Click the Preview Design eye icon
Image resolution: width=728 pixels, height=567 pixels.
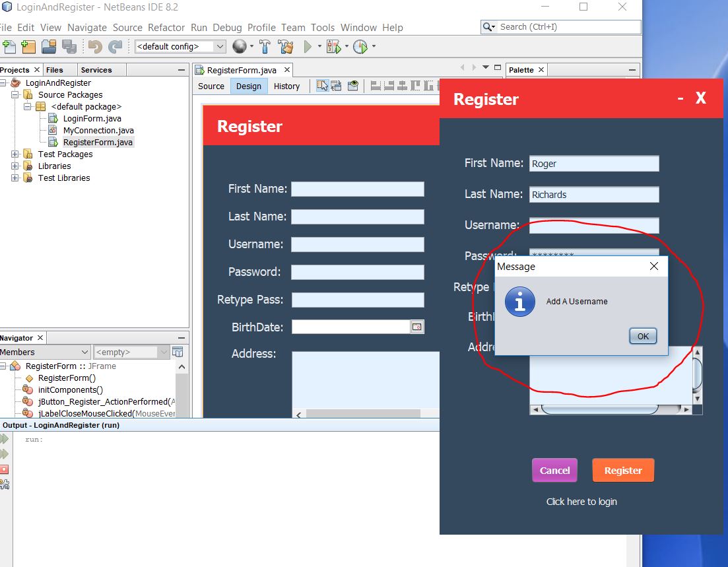pos(352,85)
